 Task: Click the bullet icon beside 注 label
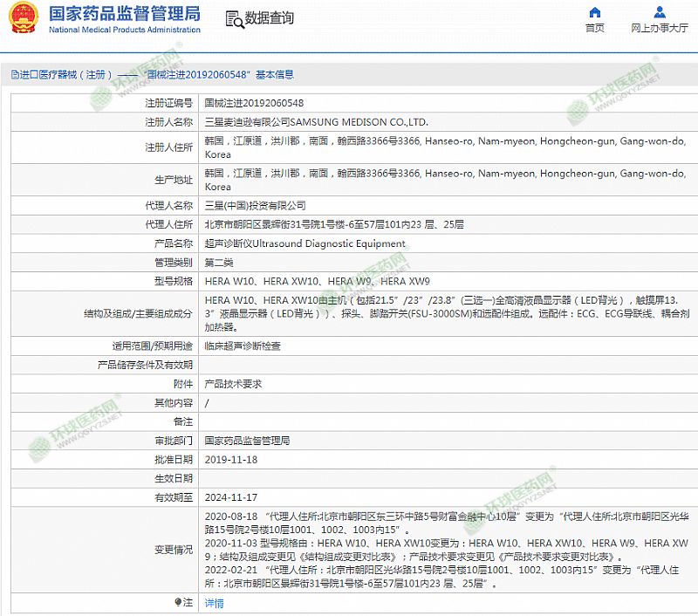tap(178, 602)
